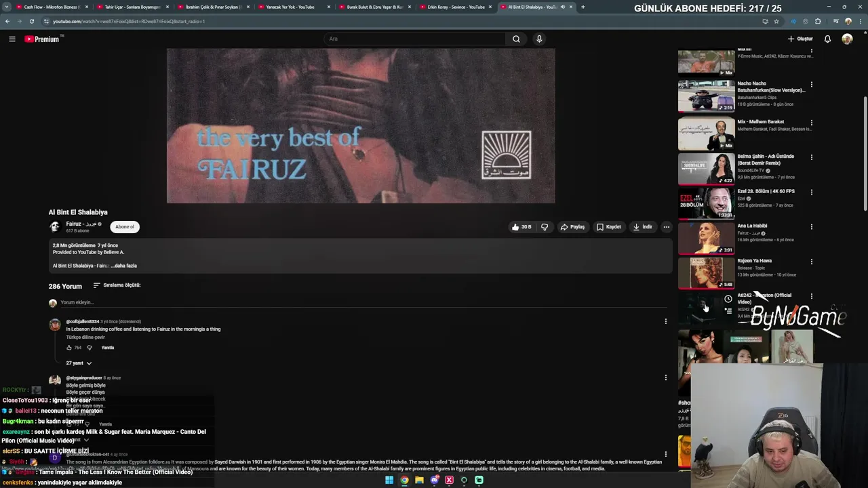The height and width of the screenshot is (488, 868).
Task: Like the video with thumbs up
Action: click(521, 227)
